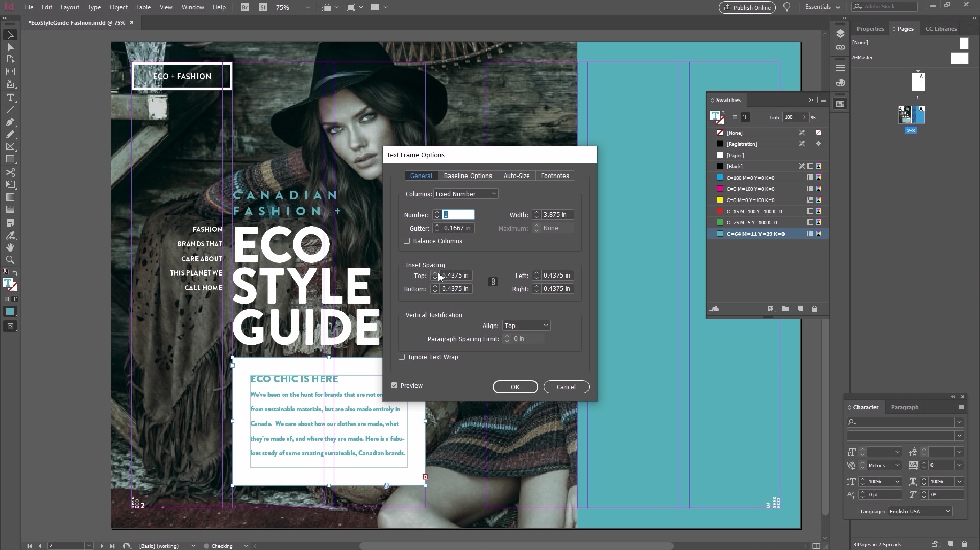Open the Window menu
The image size is (980, 550).
point(192,7)
